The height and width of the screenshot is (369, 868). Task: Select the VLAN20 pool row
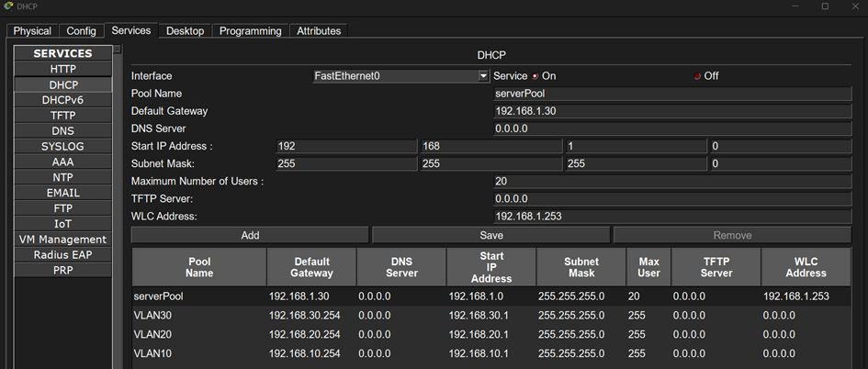(x=491, y=335)
